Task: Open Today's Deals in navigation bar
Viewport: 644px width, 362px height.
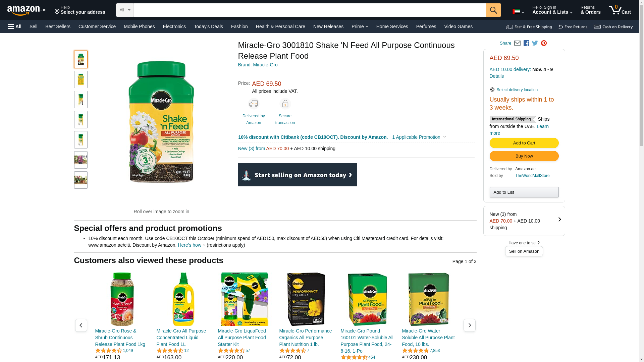Action: (208, 26)
